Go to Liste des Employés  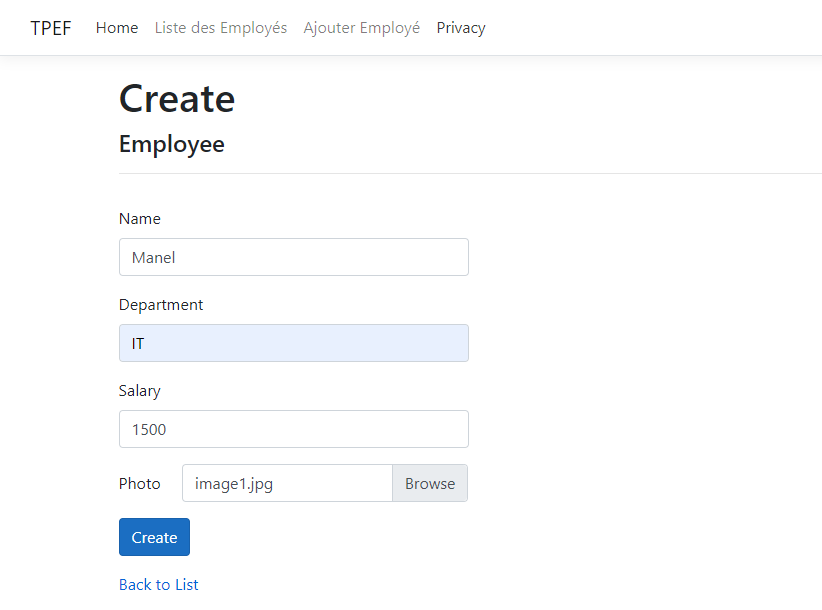[x=220, y=27]
